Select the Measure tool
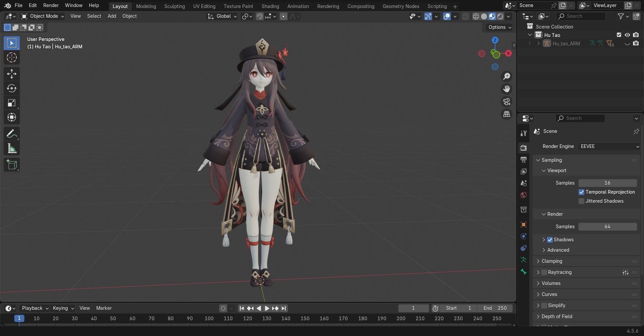644x336 pixels. point(12,148)
